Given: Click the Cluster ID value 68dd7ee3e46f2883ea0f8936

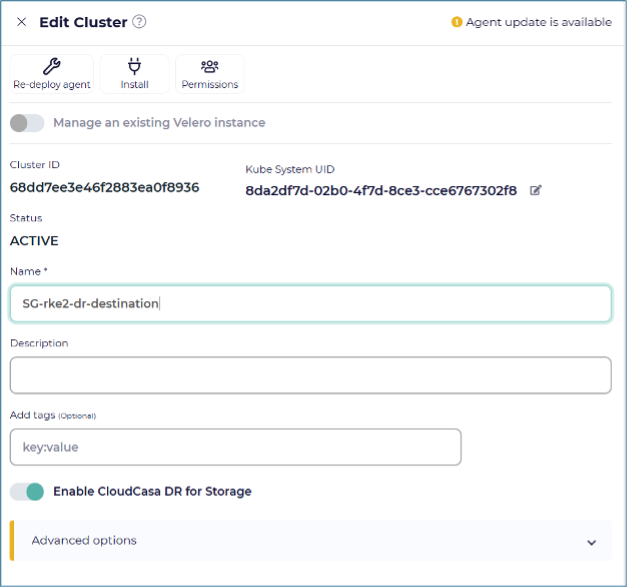Looking at the screenshot, I should [104, 187].
